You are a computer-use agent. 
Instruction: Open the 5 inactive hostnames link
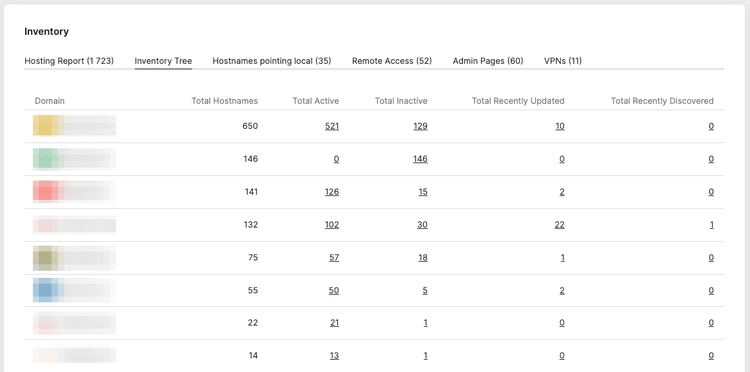[425, 291]
